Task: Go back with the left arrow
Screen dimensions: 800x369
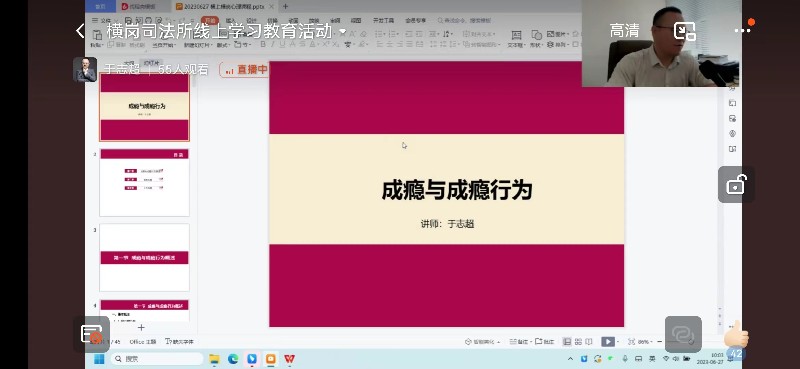Action: tap(80, 31)
